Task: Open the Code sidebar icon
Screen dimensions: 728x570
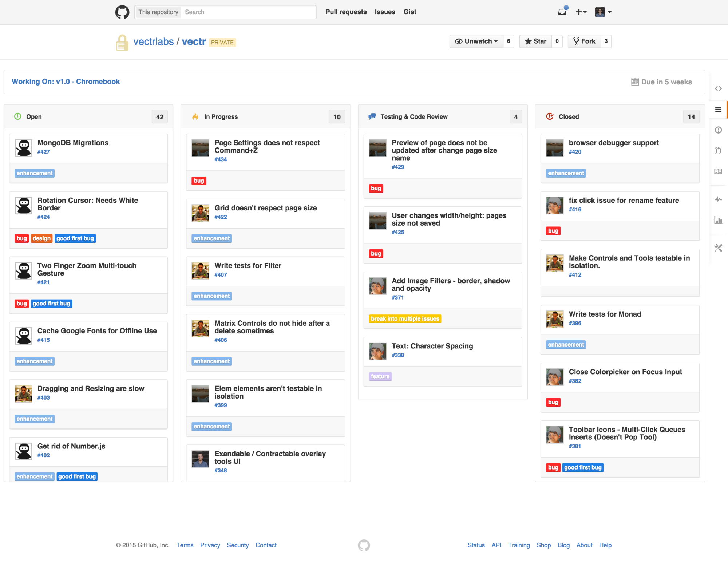Action: coord(718,88)
